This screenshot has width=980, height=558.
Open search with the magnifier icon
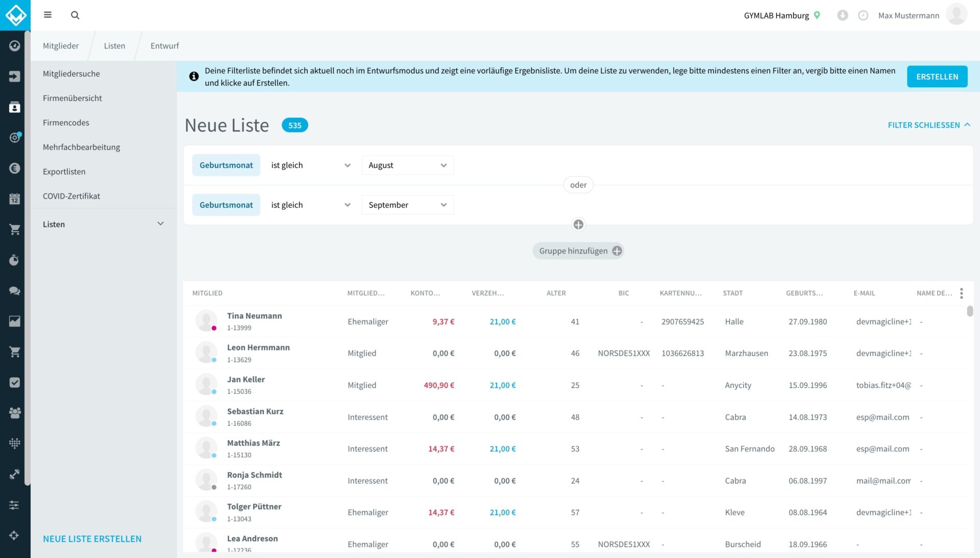click(x=75, y=15)
